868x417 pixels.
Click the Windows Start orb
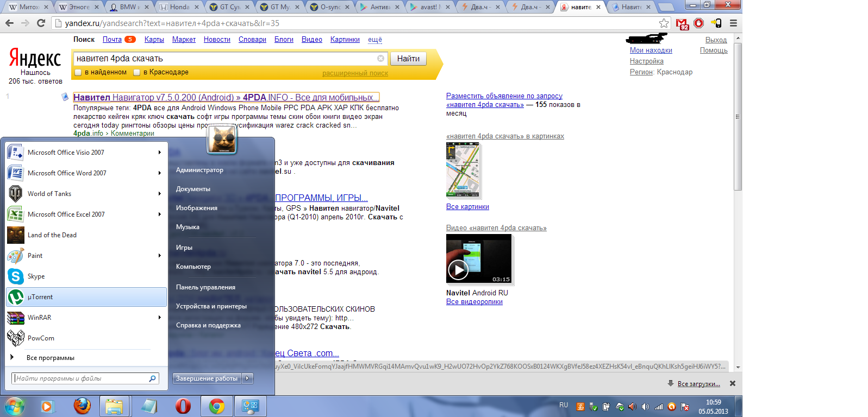coord(15,406)
